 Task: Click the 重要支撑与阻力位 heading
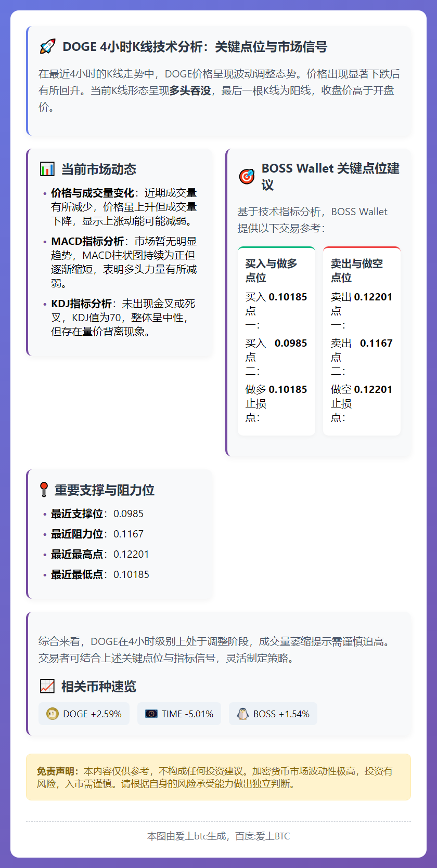coord(105,490)
